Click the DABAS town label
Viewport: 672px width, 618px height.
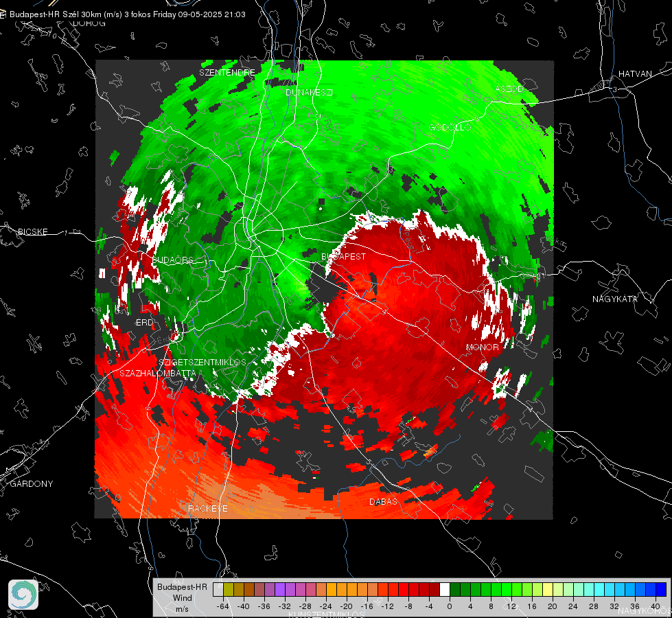tap(383, 501)
